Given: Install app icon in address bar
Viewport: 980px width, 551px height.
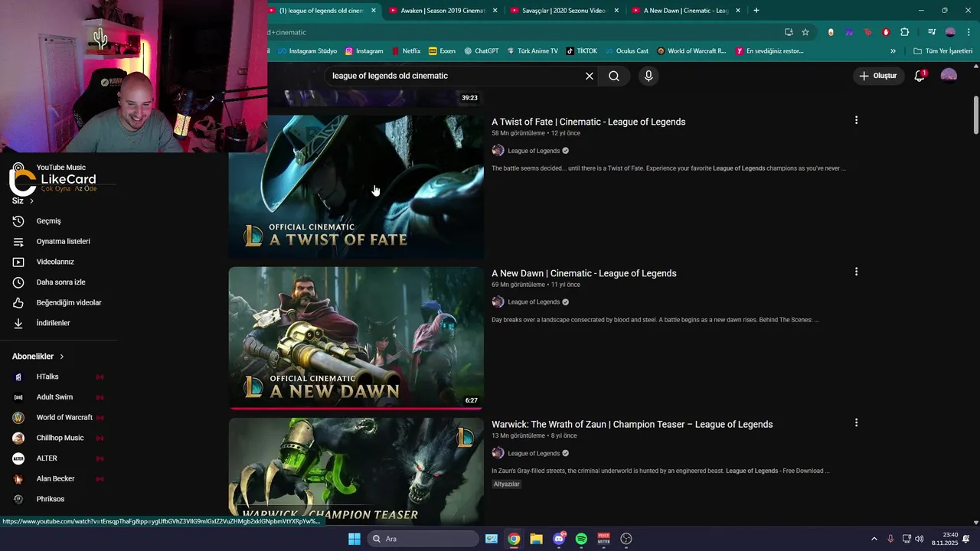Looking at the screenshot, I should click(789, 32).
